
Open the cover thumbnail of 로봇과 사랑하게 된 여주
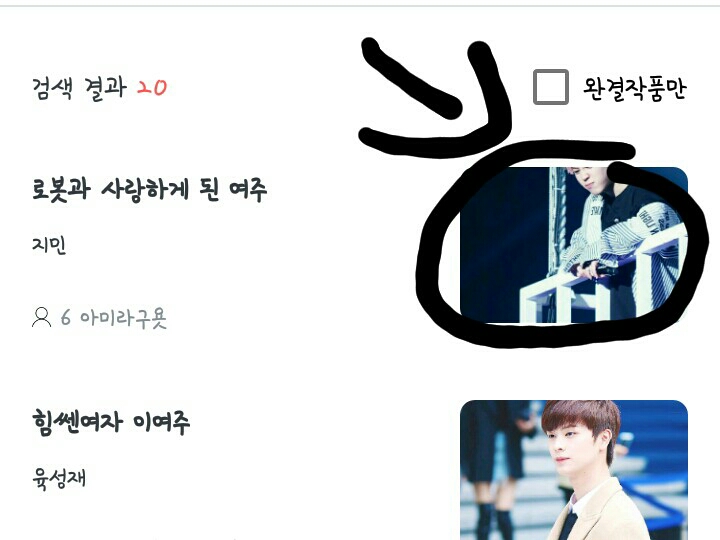click(x=574, y=245)
